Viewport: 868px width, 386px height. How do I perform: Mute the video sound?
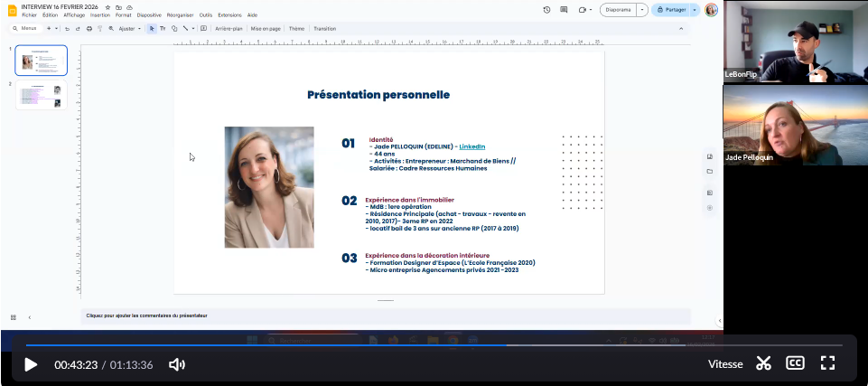pyautogui.click(x=177, y=364)
